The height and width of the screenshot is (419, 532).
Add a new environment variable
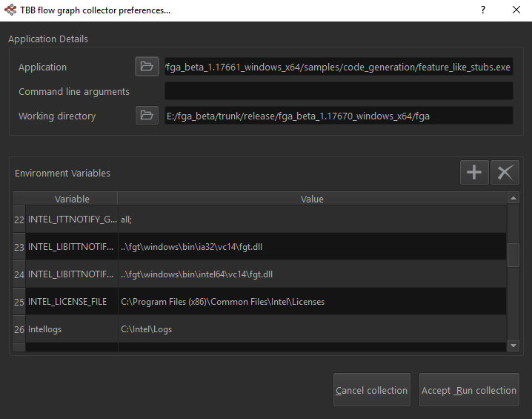(x=474, y=173)
